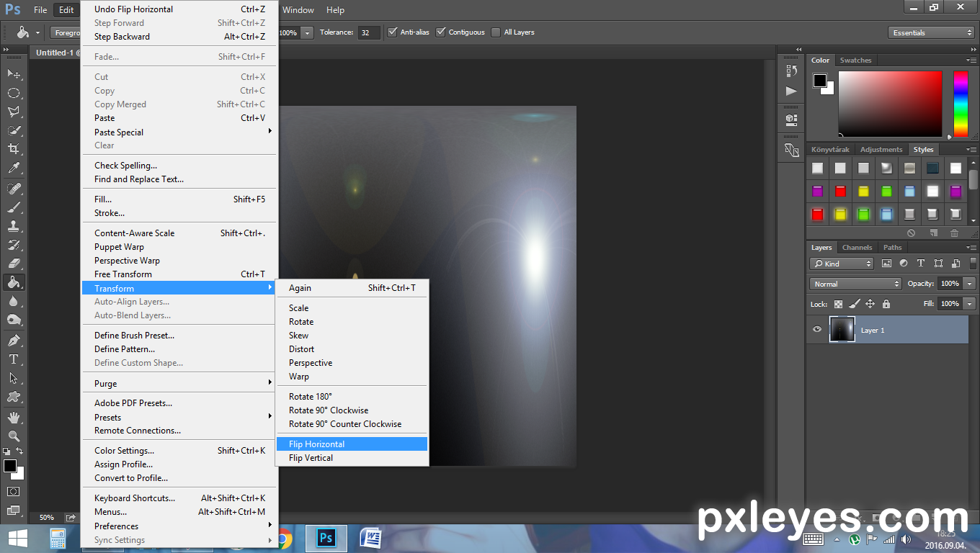
Task: Select the Layer 1 thumbnail
Action: pos(842,330)
